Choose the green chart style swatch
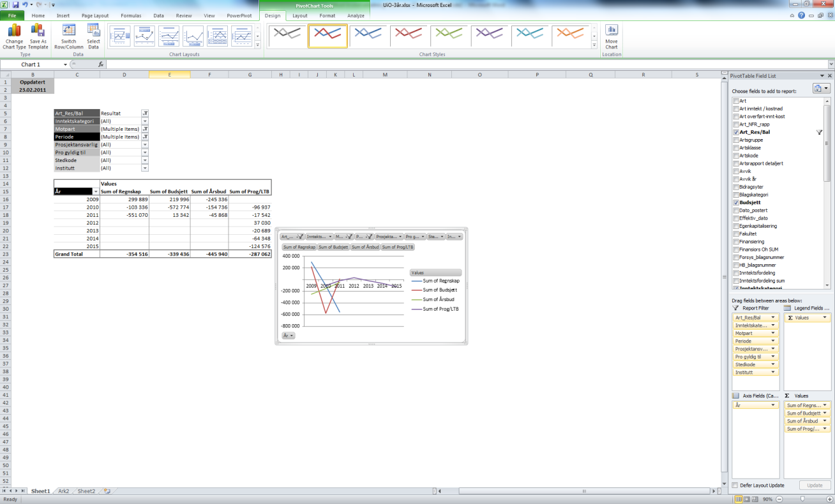 click(x=449, y=36)
